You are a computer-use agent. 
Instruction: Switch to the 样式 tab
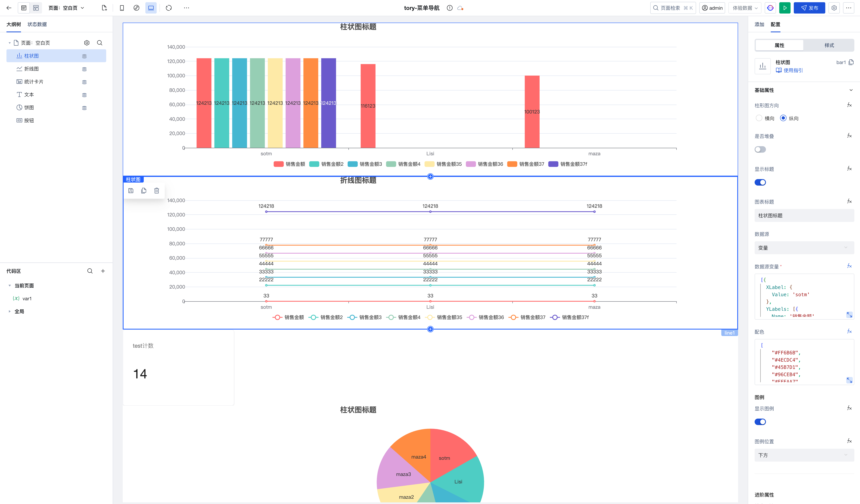[x=829, y=45]
